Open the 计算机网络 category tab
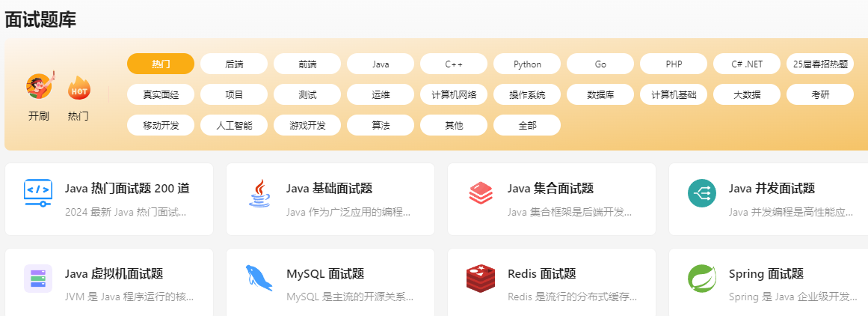The height and width of the screenshot is (316, 868). tap(454, 94)
